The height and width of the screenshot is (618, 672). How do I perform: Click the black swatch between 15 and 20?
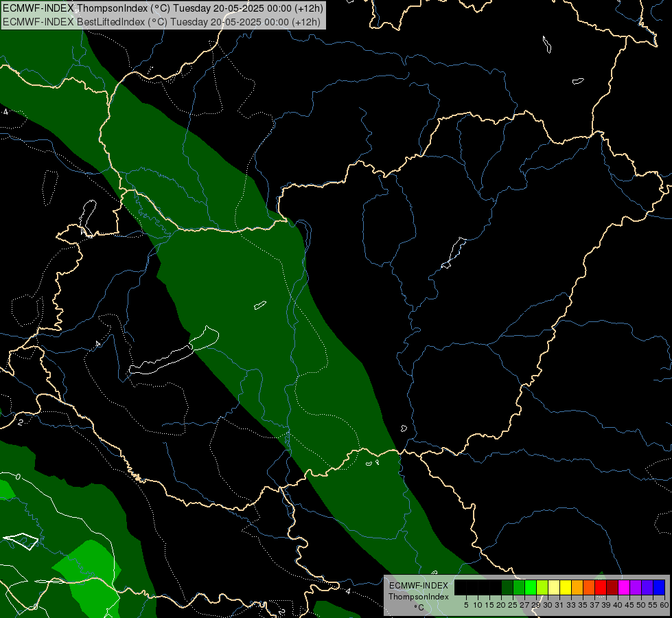496,587
